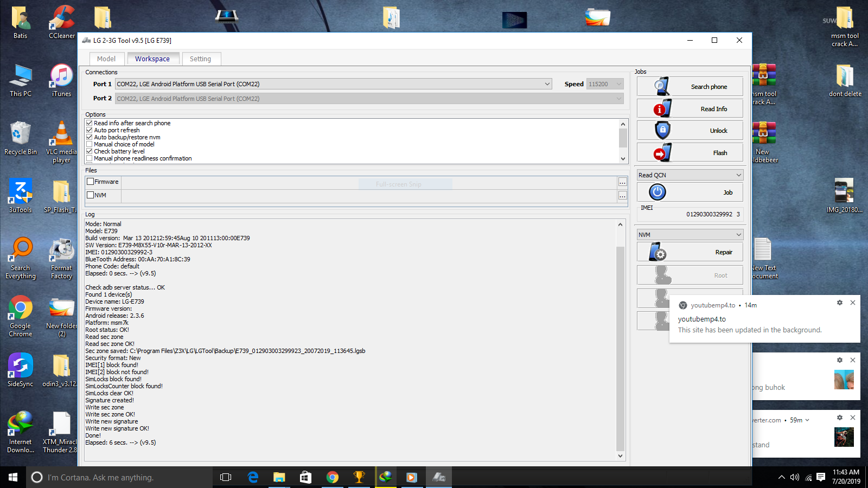Viewport: 868px width, 488px height.
Task: Open Microsoft Edge from the taskbar
Action: [x=253, y=477]
